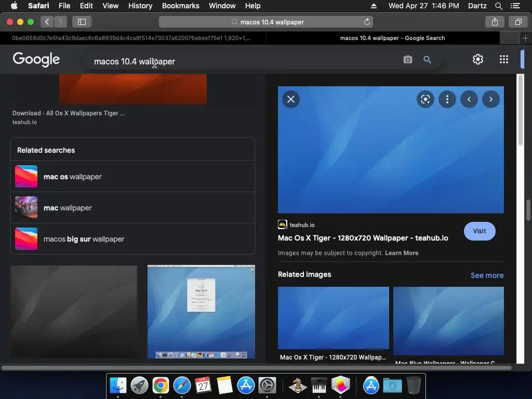Image resolution: width=532 pixels, height=399 pixels.
Task: Open Chess from the Dock
Action: (298, 385)
